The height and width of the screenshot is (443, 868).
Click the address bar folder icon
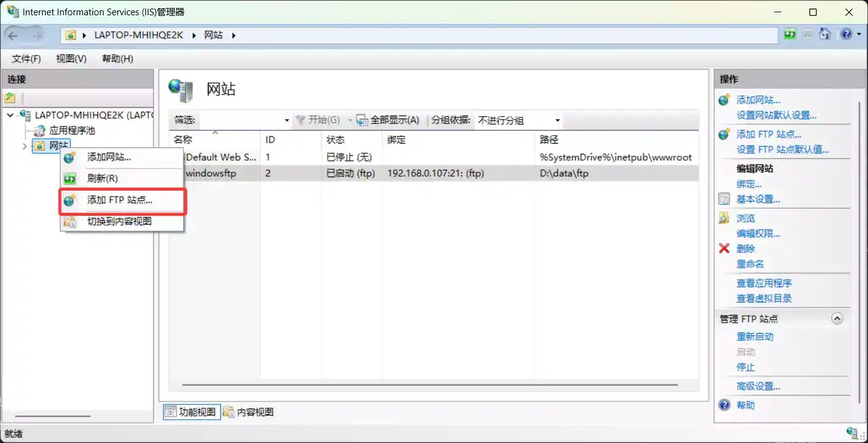point(71,35)
